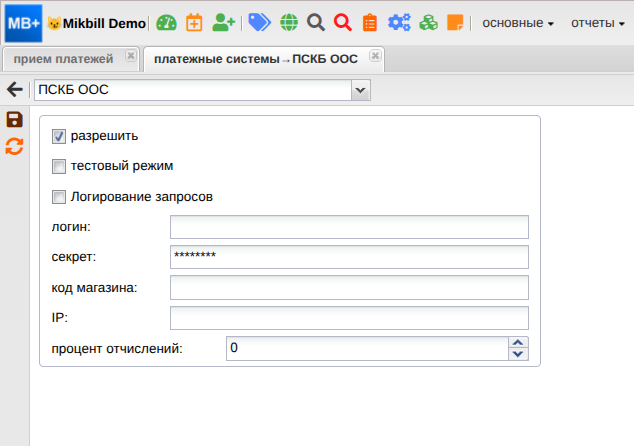Screen dimensions: 634x446
Task: Click the orange sticky note icon
Action: (455, 23)
